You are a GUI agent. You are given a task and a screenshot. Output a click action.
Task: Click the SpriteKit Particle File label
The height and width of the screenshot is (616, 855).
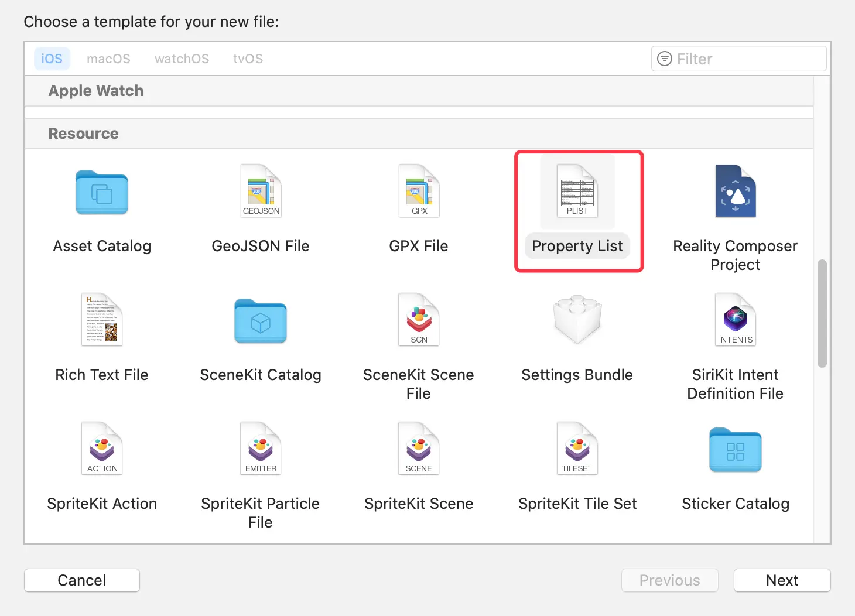coord(261,513)
